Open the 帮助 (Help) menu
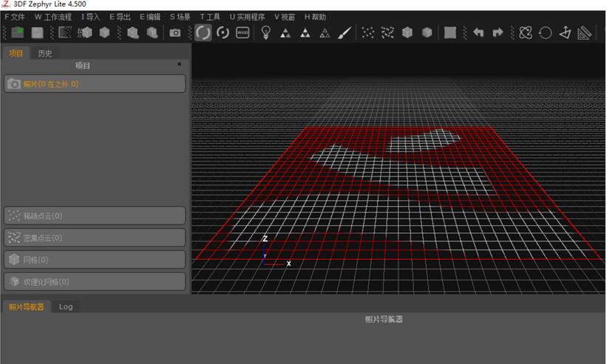Viewport: 607px width, 364px height. pyautogui.click(x=315, y=16)
